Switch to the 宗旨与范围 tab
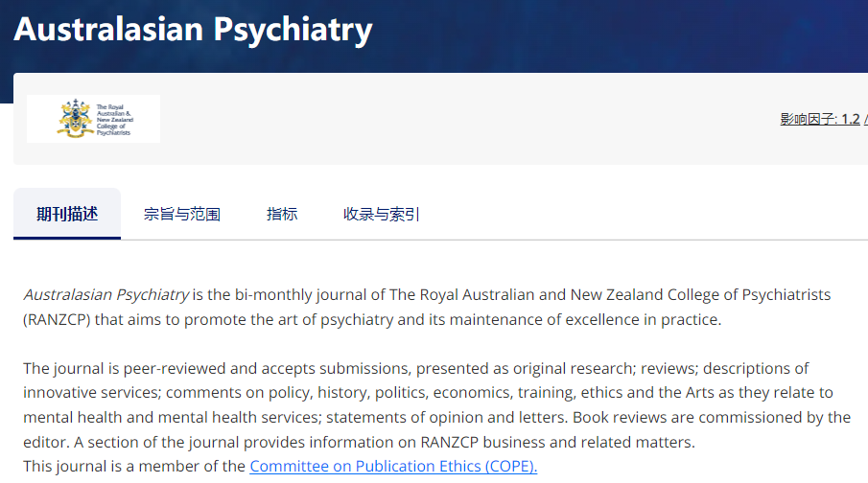The image size is (868, 483). 182,214
